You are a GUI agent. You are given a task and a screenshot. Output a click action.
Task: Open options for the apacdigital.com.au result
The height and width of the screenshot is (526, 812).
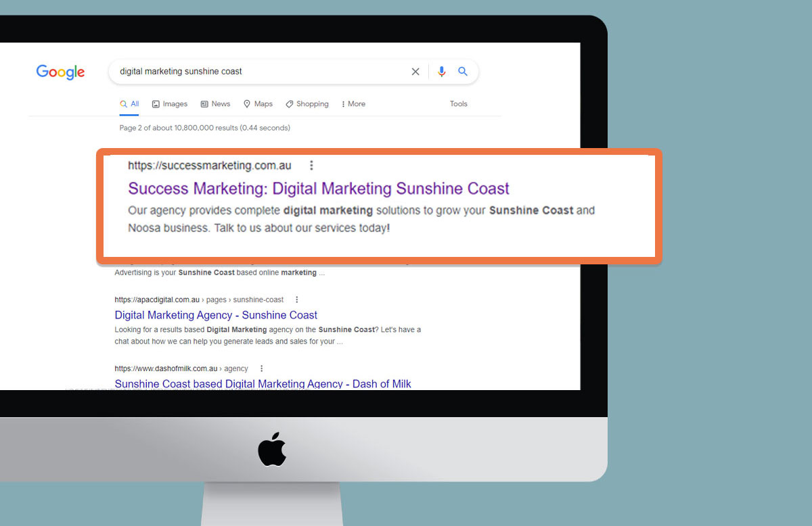pyautogui.click(x=296, y=300)
